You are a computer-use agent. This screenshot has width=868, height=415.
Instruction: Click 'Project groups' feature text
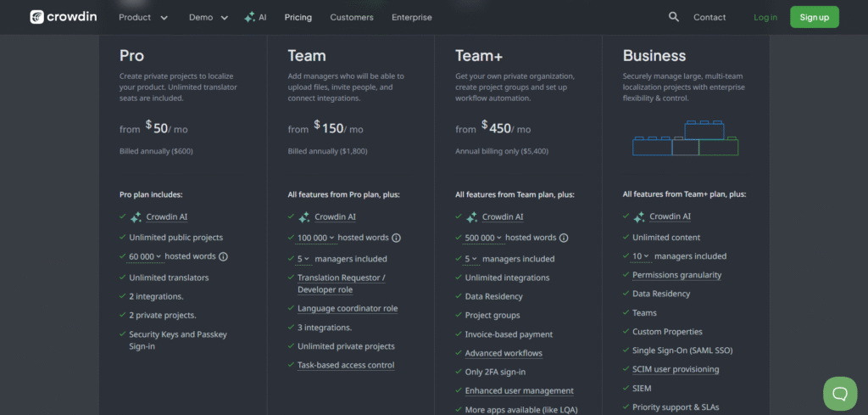tap(492, 315)
